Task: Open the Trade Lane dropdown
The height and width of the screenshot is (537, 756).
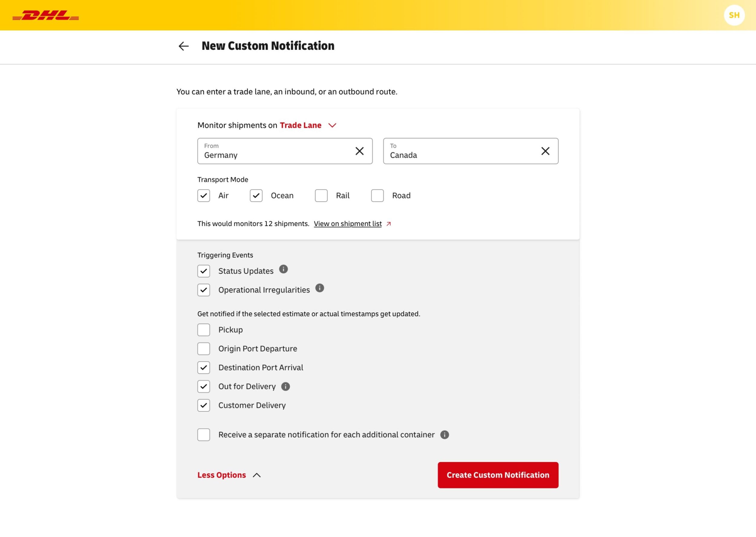Action: [308, 125]
